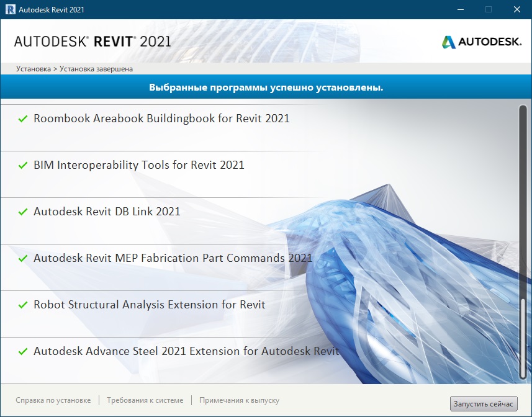Viewport: 532px width, 417px height.
Task: Open the Примечания к выпуску link
Action: 239,400
